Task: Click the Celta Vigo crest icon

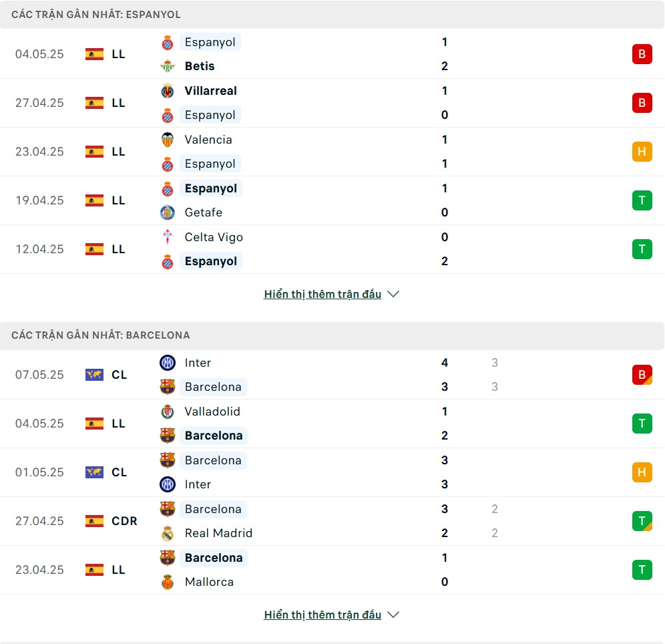Action: pyautogui.click(x=168, y=237)
